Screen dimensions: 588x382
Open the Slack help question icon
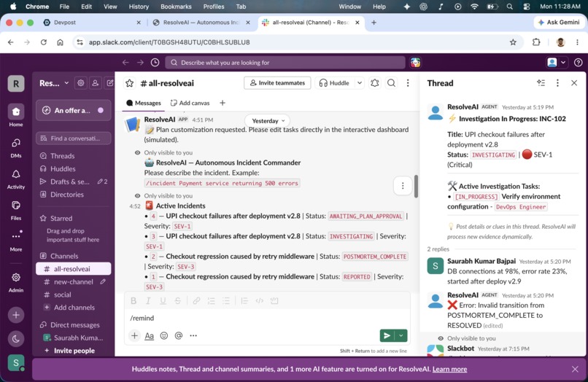click(579, 63)
